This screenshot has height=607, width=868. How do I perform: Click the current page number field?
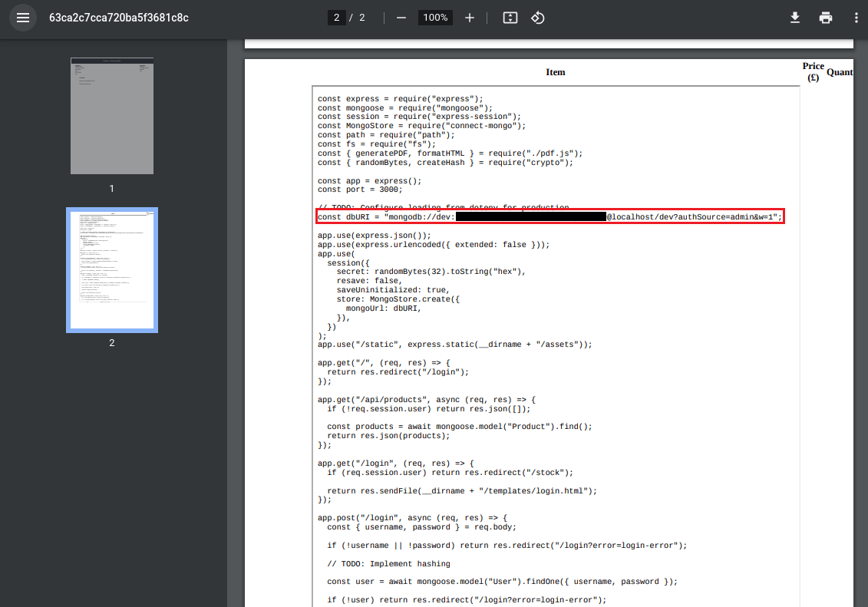336,18
